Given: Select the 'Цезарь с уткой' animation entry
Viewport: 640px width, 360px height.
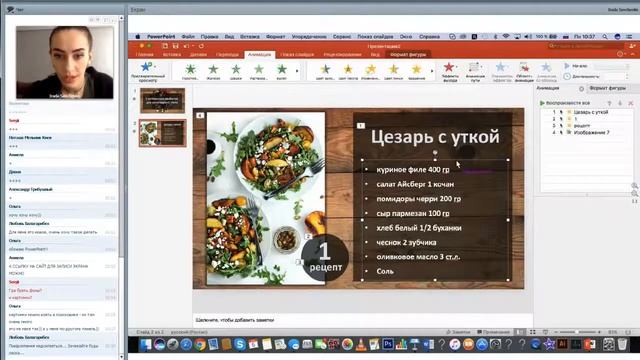Looking at the screenshot, I should 591,112.
